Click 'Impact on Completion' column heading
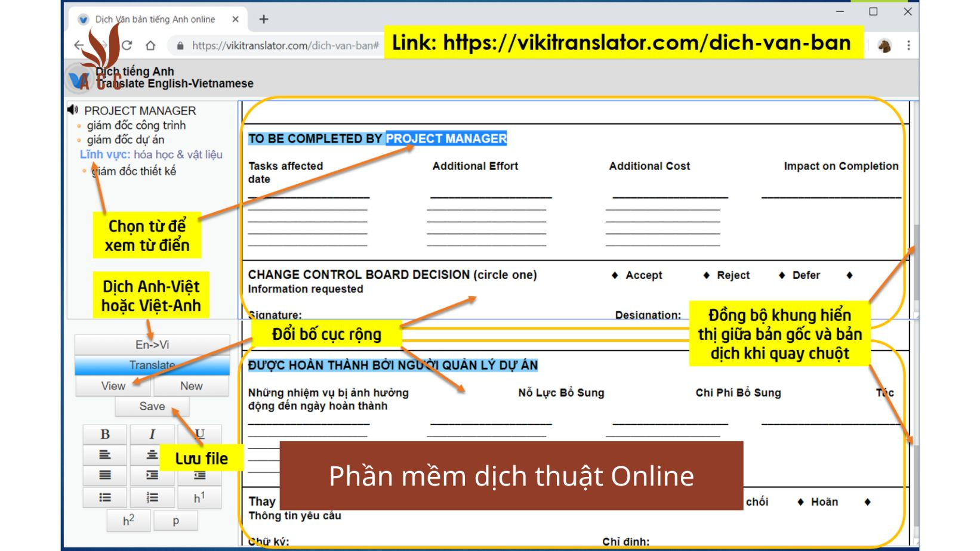980x551 pixels. click(x=841, y=166)
